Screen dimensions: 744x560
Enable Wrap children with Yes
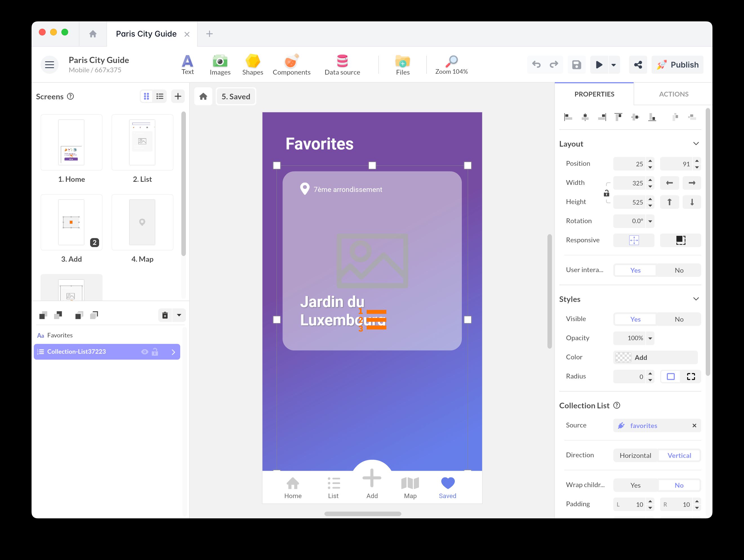click(x=635, y=485)
